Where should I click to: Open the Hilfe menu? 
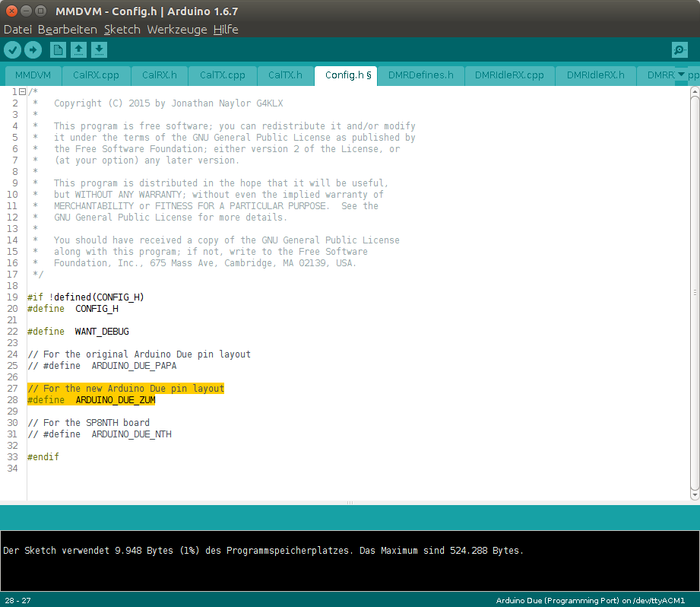click(226, 30)
